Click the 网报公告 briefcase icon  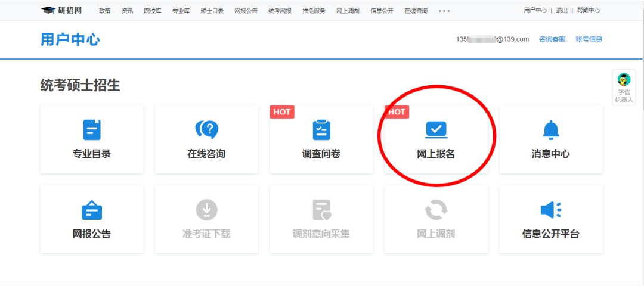tap(92, 210)
